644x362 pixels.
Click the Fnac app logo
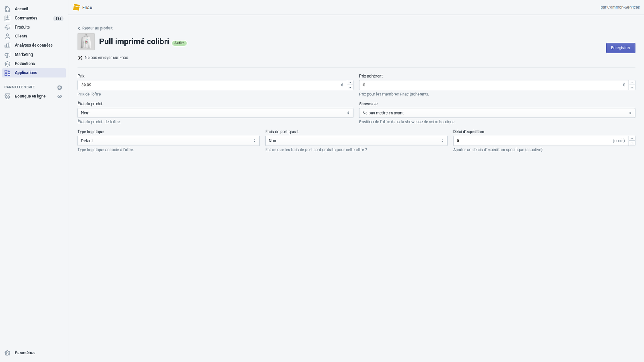(x=76, y=7)
